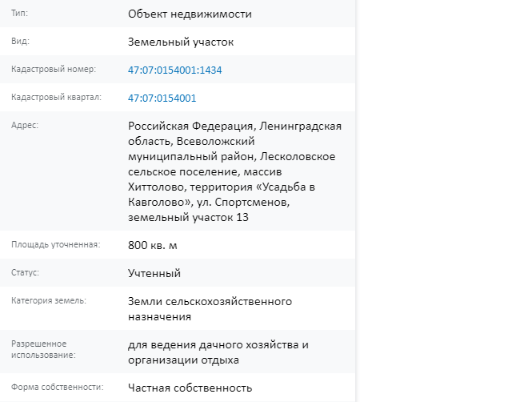Viewport: 532px width, 402px height.
Task: Click the 'Объект недвижимости' type value
Action: point(190,14)
